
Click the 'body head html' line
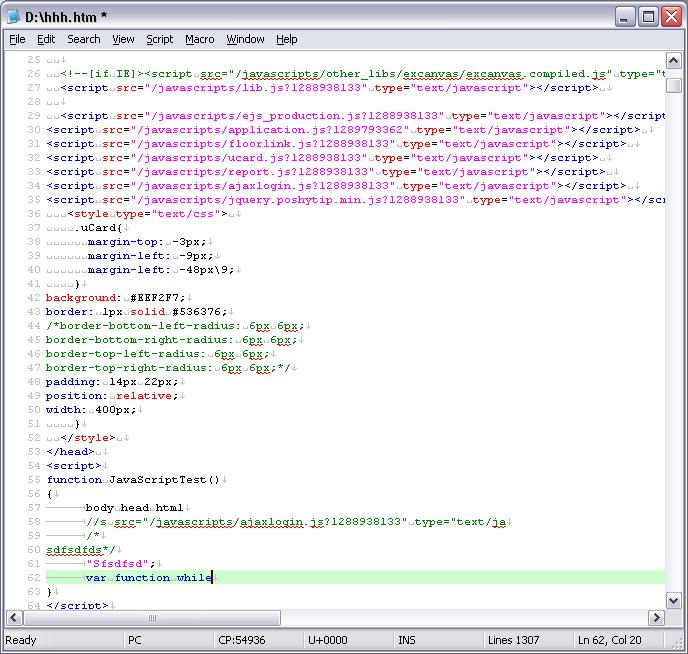click(134, 508)
